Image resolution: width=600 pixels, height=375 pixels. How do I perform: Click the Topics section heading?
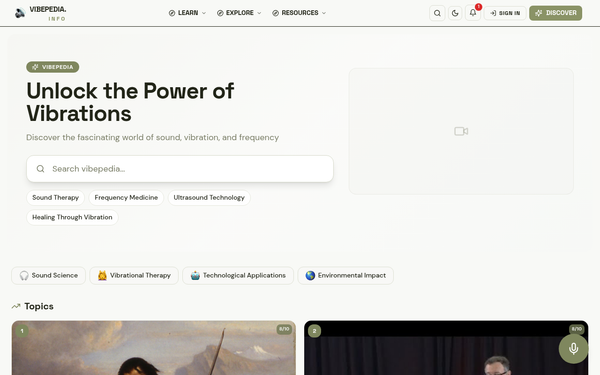tap(39, 306)
